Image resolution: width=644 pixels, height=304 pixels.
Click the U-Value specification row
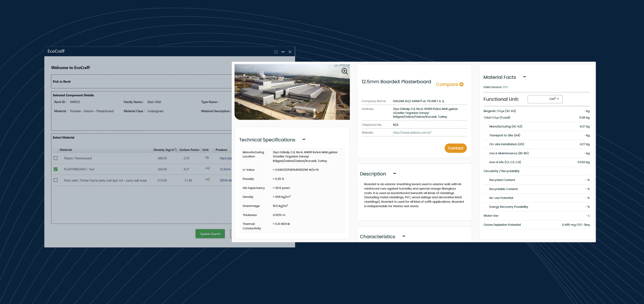[292, 170]
